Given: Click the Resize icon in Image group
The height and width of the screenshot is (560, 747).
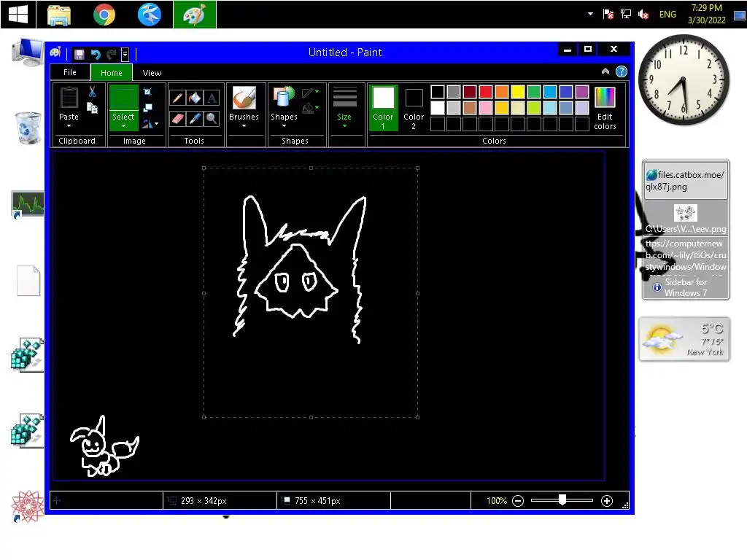Looking at the screenshot, I should (x=147, y=108).
